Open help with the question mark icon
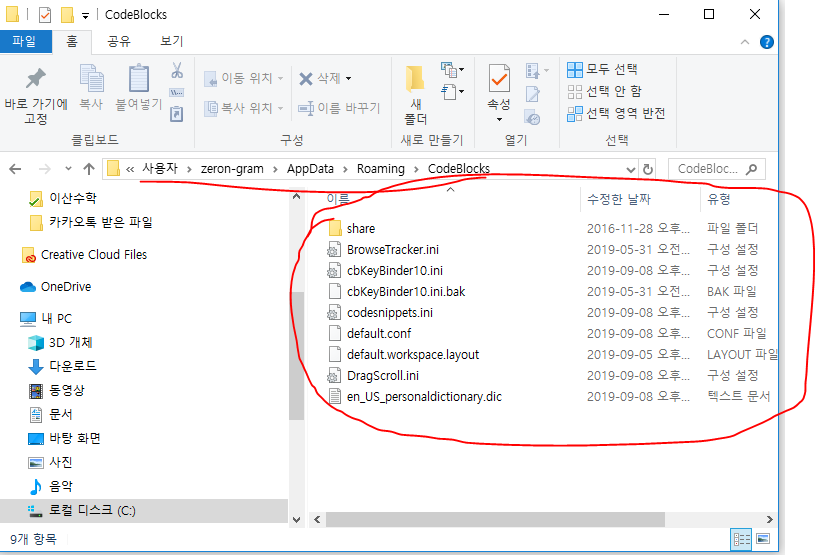 767,42
